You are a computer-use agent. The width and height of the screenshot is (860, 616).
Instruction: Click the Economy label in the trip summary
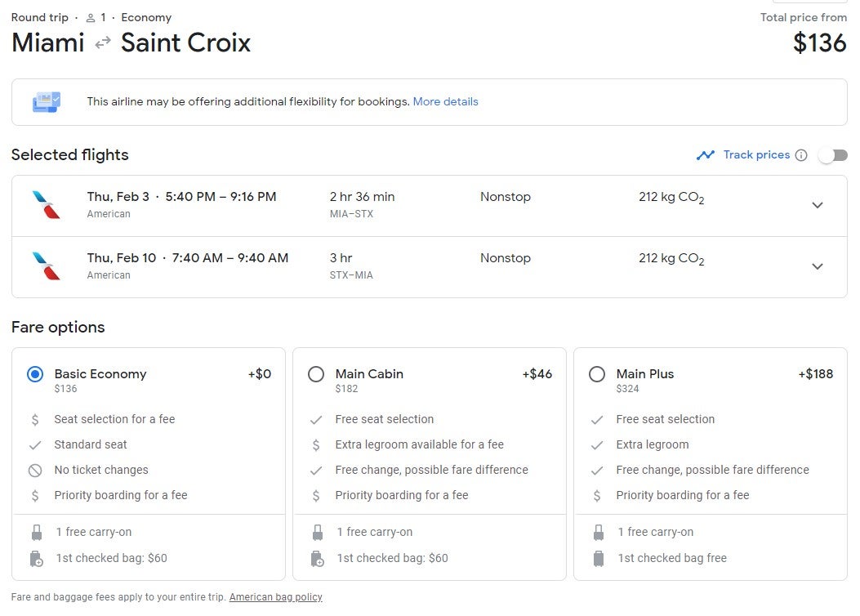(146, 17)
